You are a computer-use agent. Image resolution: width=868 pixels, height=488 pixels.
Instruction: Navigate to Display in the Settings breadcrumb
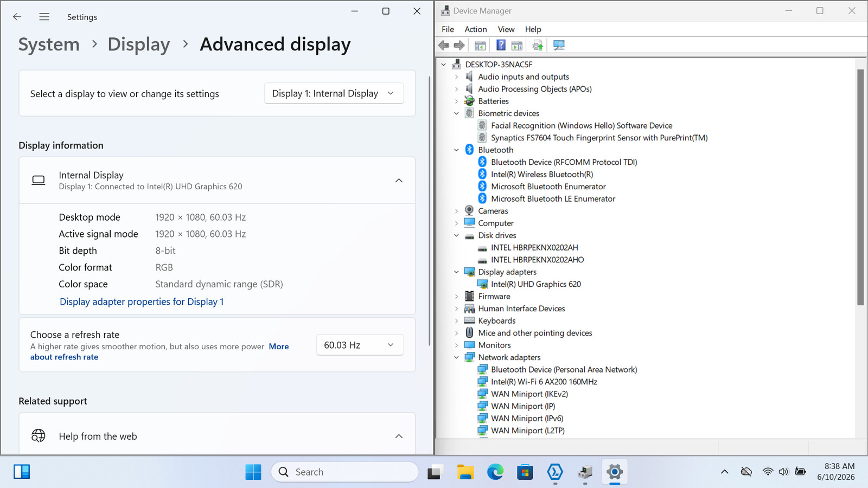click(x=139, y=44)
